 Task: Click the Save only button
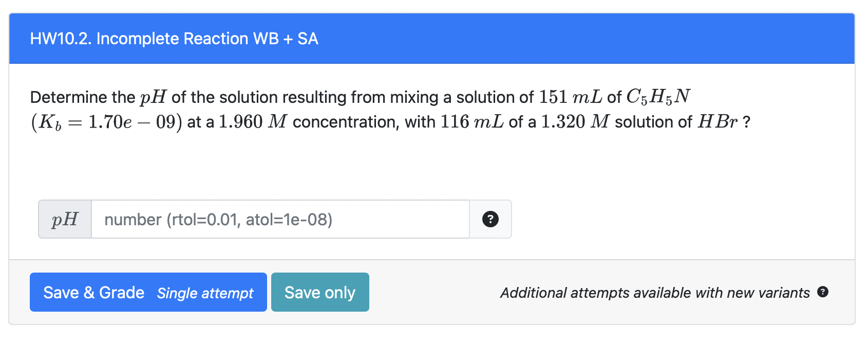click(x=320, y=292)
